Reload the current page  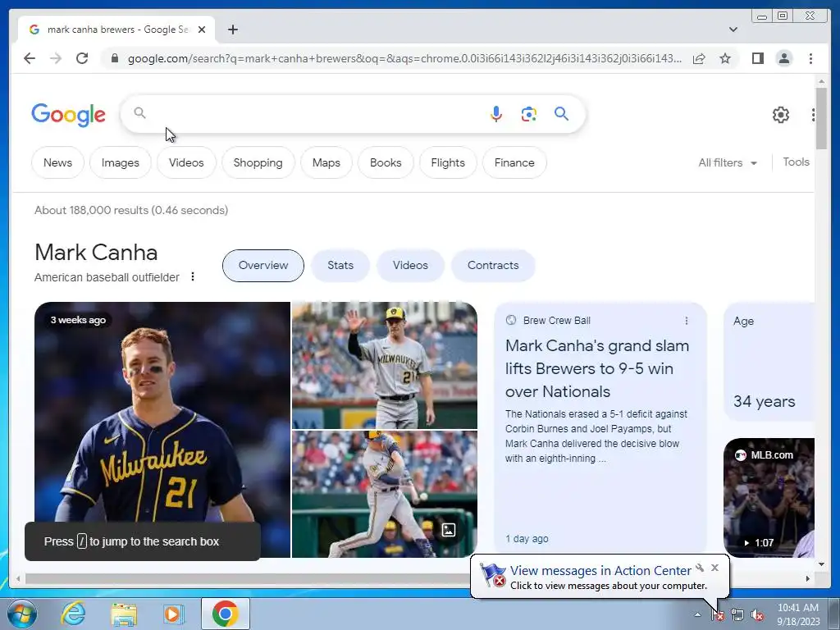82,58
